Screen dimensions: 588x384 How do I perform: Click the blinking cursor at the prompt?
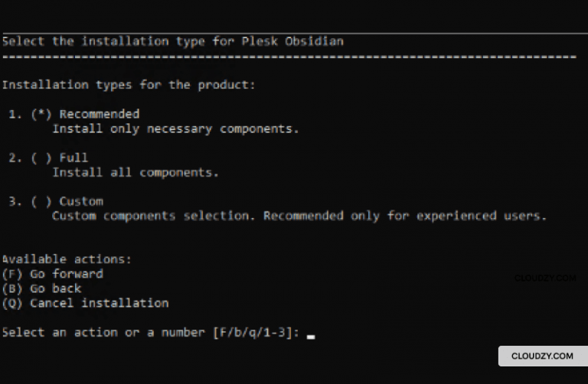(x=311, y=337)
